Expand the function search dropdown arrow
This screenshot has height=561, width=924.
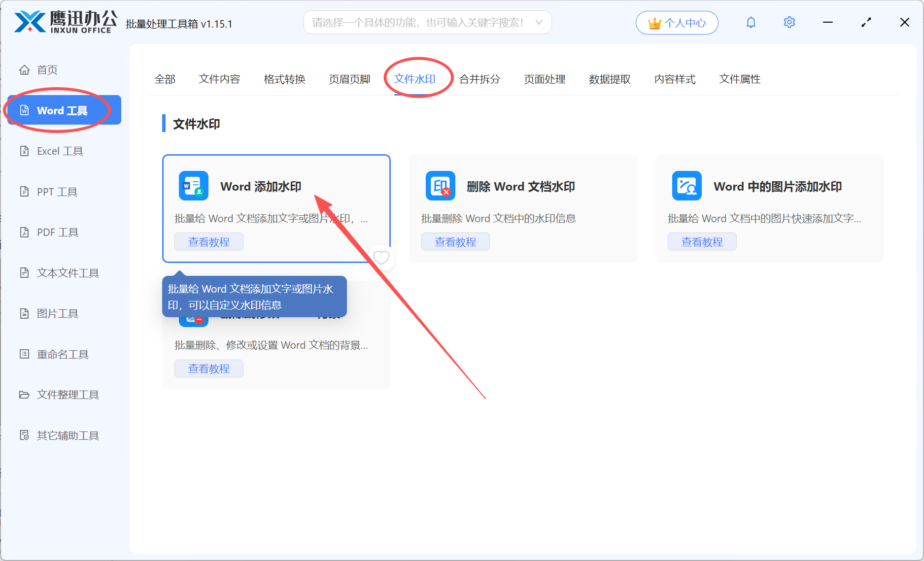[x=539, y=22]
